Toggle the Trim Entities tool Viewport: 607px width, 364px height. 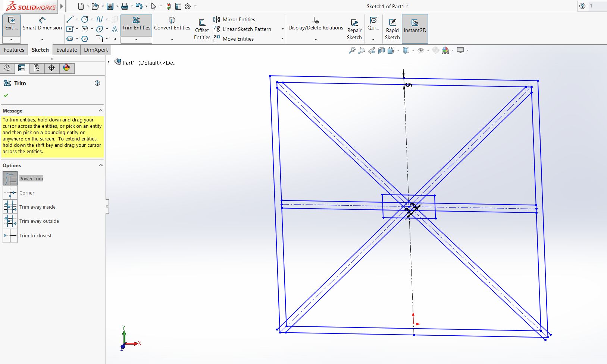click(136, 25)
